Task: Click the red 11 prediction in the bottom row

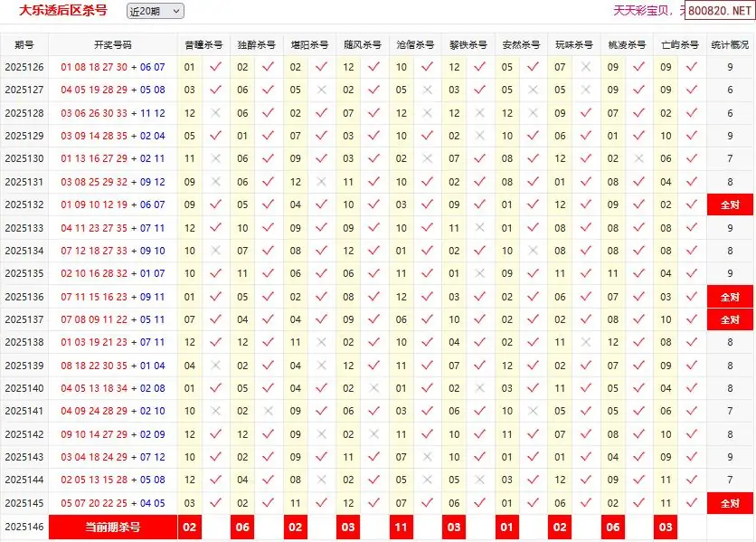Action: tap(402, 527)
